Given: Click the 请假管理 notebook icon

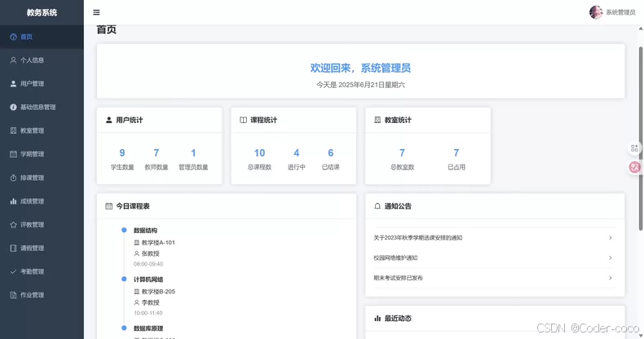Looking at the screenshot, I should (14, 248).
